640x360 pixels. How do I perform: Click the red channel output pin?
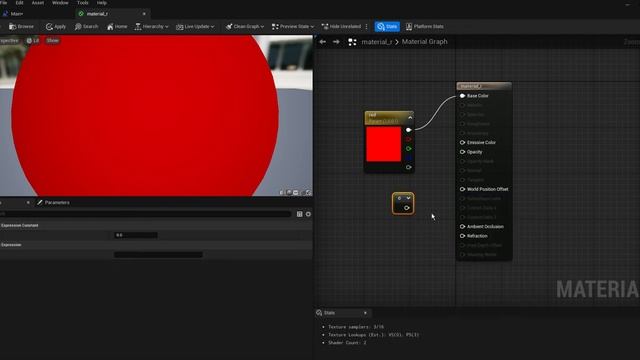pos(409,139)
